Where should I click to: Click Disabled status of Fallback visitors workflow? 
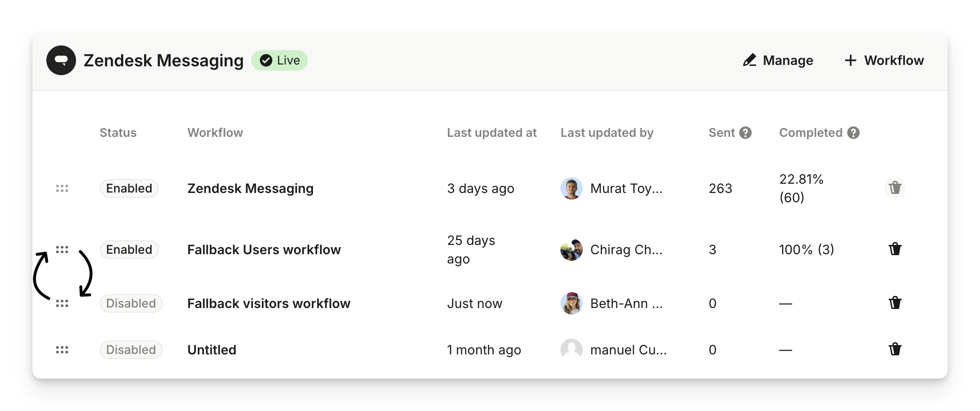131,303
